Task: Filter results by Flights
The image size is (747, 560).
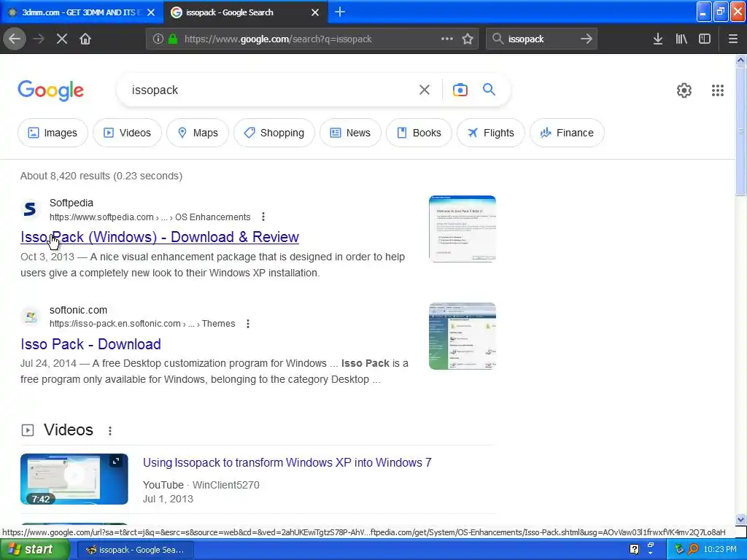Action: tap(491, 133)
